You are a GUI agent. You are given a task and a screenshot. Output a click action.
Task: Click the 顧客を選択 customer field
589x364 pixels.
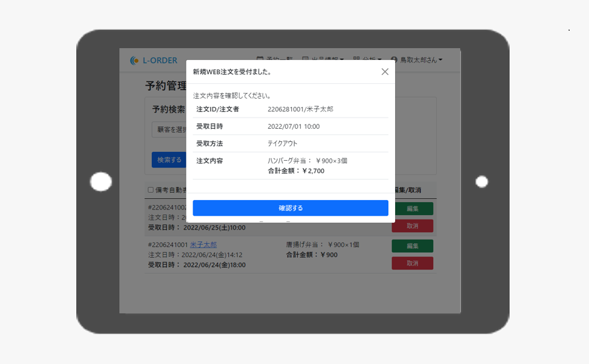(x=169, y=129)
